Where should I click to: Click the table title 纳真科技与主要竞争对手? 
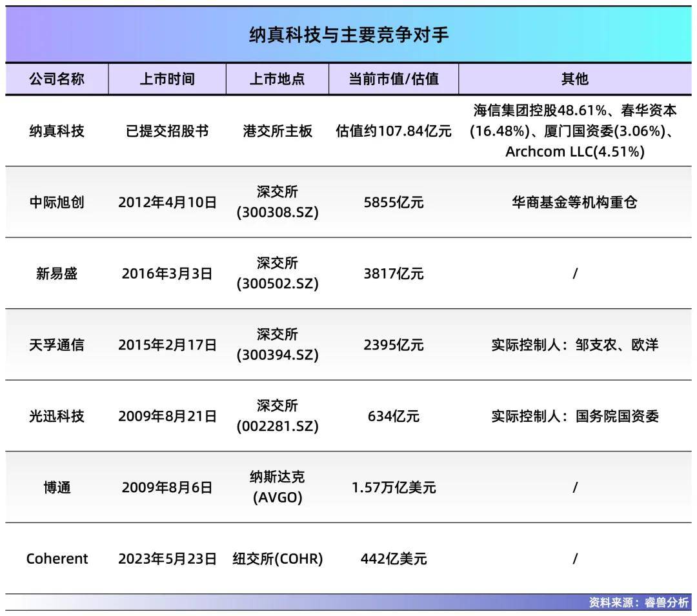coord(348,35)
